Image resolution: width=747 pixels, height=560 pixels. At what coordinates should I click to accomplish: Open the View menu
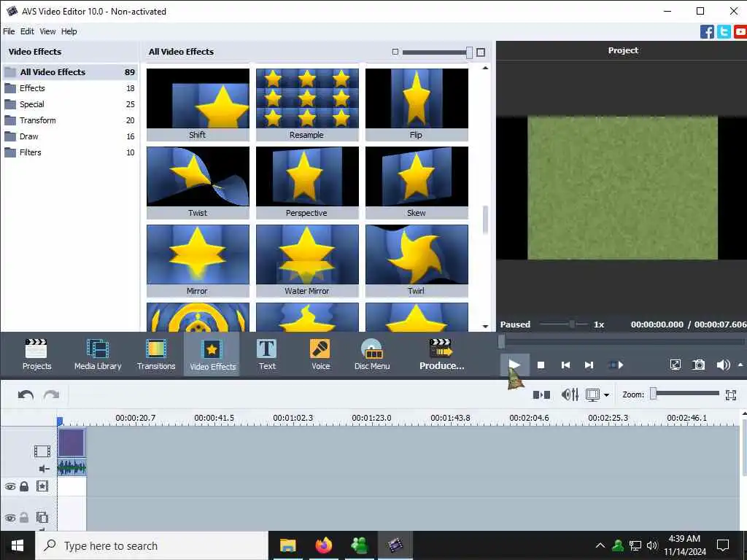[47, 31]
